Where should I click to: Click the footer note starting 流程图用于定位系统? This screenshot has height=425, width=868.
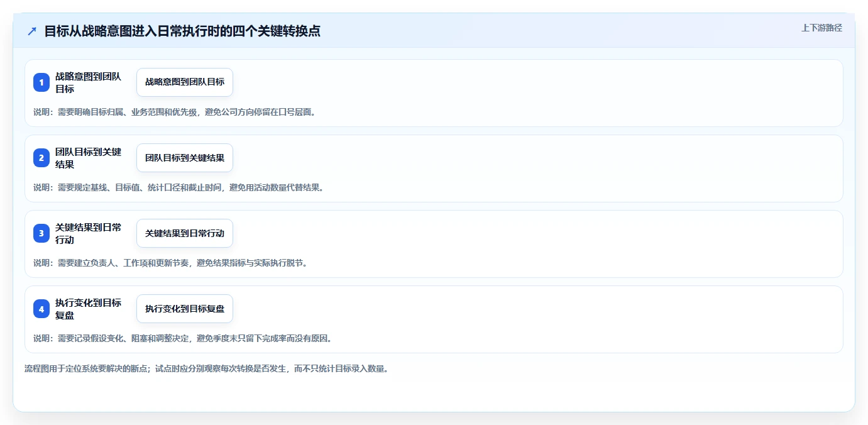tap(206, 368)
